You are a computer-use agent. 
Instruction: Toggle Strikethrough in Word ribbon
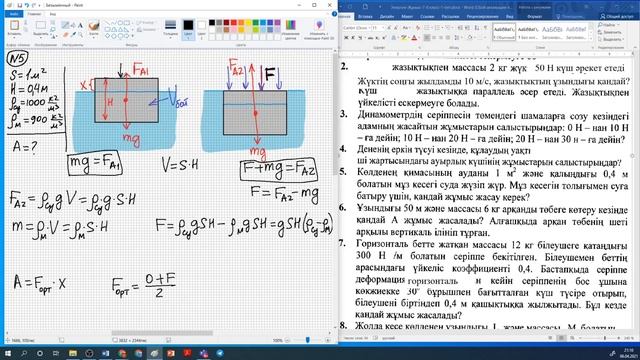[371, 38]
